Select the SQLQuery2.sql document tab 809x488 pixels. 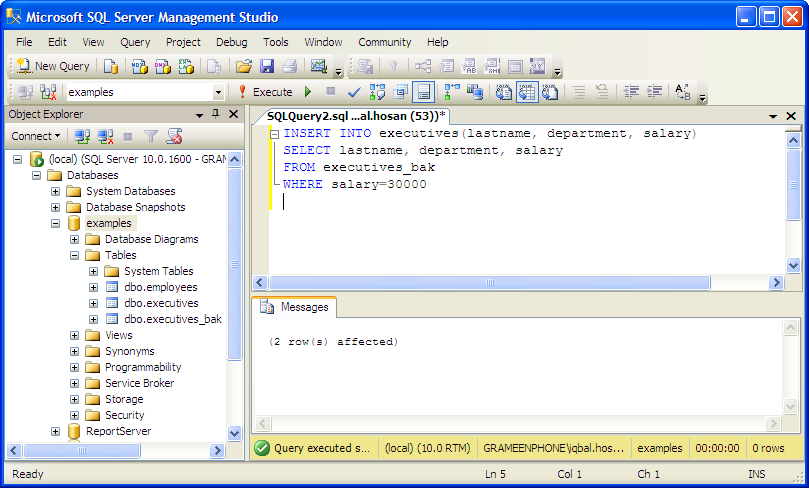point(356,116)
